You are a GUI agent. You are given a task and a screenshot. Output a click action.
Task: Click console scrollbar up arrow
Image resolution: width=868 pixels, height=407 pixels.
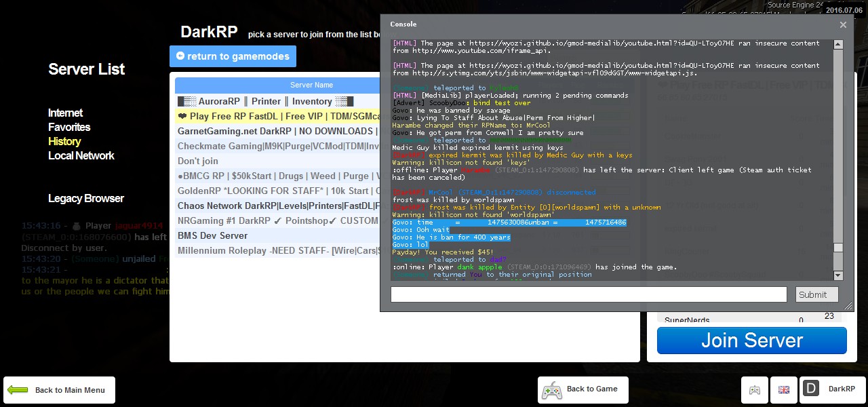click(x=838, y=44)
